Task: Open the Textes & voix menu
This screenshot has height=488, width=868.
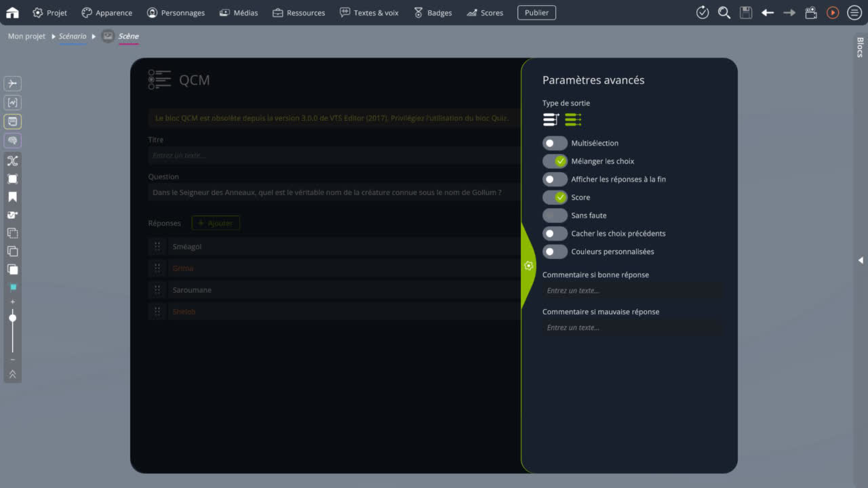Action: coord(369,12)
